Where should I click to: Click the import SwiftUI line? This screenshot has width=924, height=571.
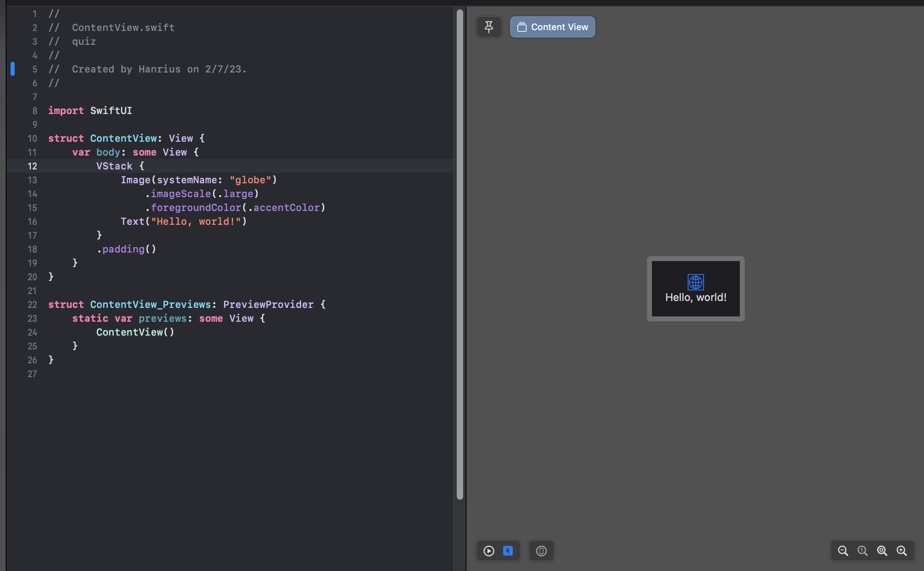pos(90,111)
